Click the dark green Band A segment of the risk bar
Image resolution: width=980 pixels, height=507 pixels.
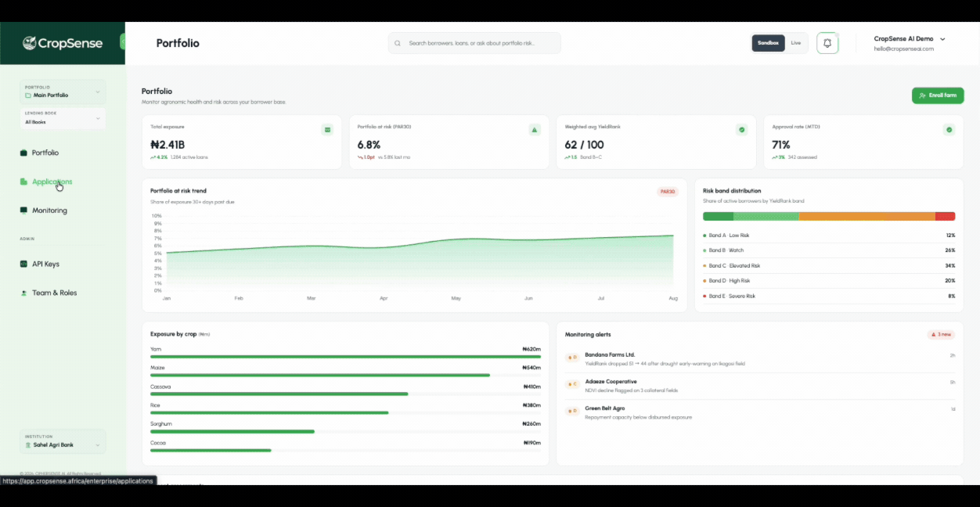718,217
